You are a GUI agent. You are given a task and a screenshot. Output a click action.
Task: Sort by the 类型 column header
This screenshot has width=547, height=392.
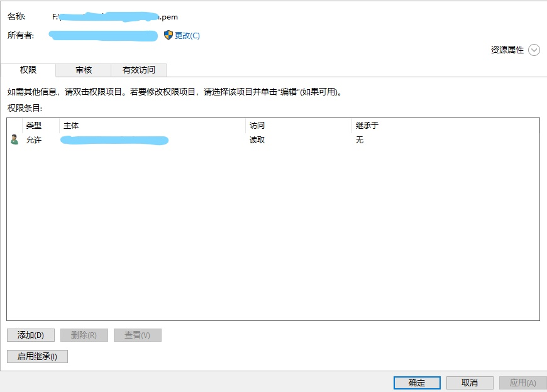pos(34,126)
